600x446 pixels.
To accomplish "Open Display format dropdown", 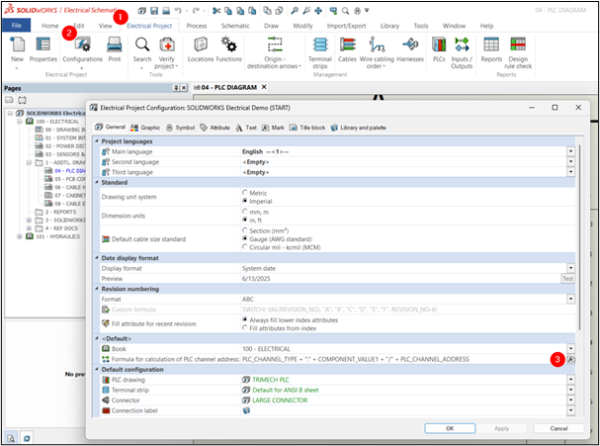I will click(571, 268).
